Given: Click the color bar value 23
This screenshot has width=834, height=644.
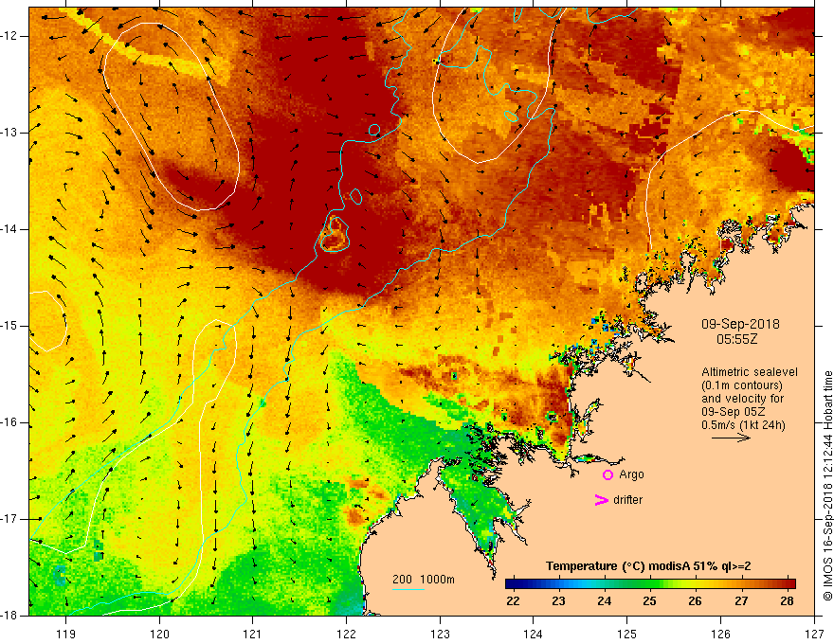Looking at the screenshot, I should (558, 601).
